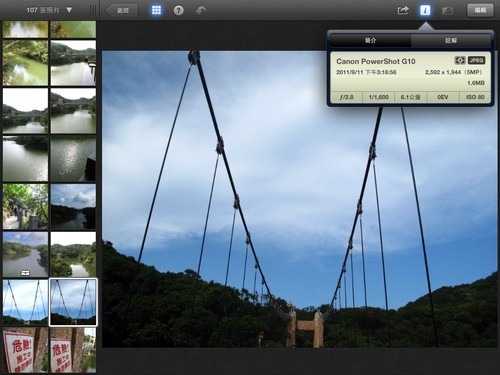Click the 1/1,600 shutter speed value

pos(378,97)
